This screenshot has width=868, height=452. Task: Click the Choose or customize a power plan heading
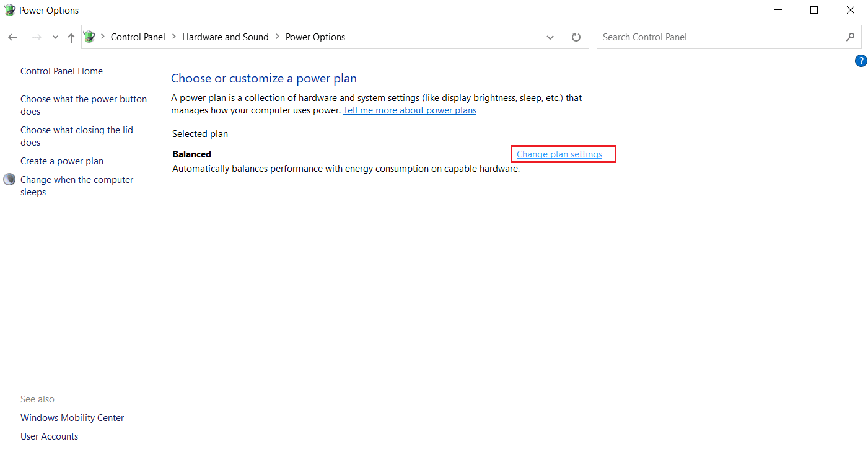tap(264, 79)
